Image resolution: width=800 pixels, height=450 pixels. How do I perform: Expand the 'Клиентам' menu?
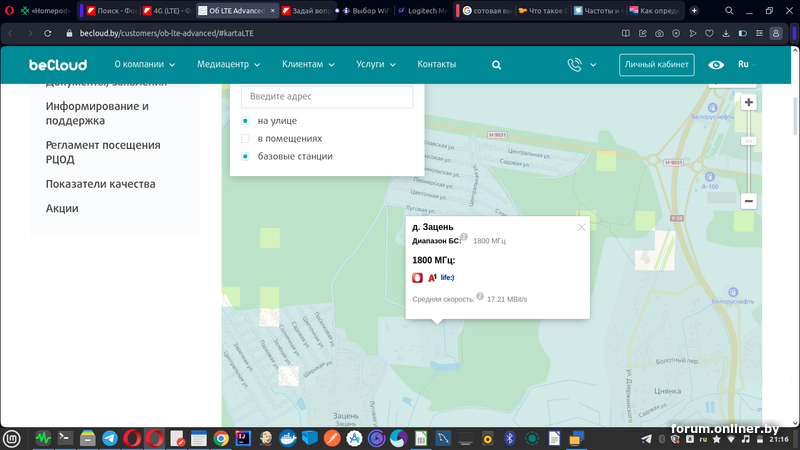308,64
